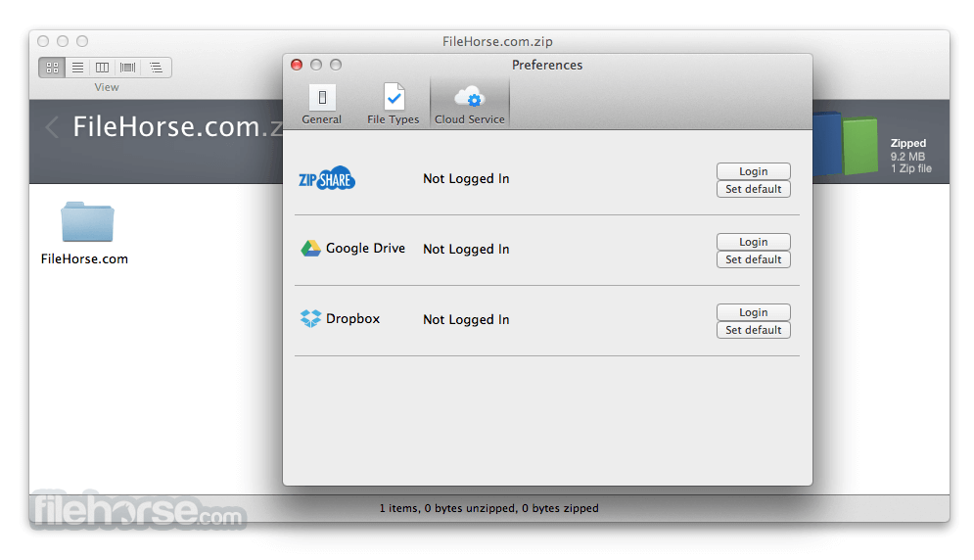This screenshot has height=560, width=974.
Task: Switch to column view
Action: pyautogui.click(x=103, y=68)
